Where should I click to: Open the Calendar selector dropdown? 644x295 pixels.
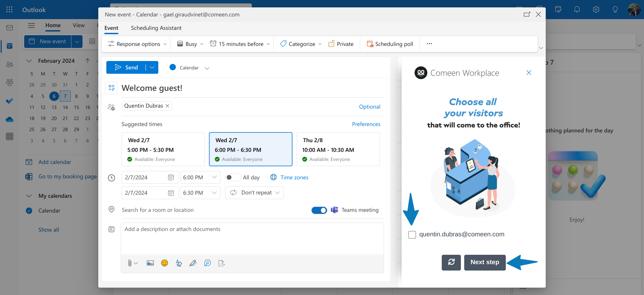(207, 68)
